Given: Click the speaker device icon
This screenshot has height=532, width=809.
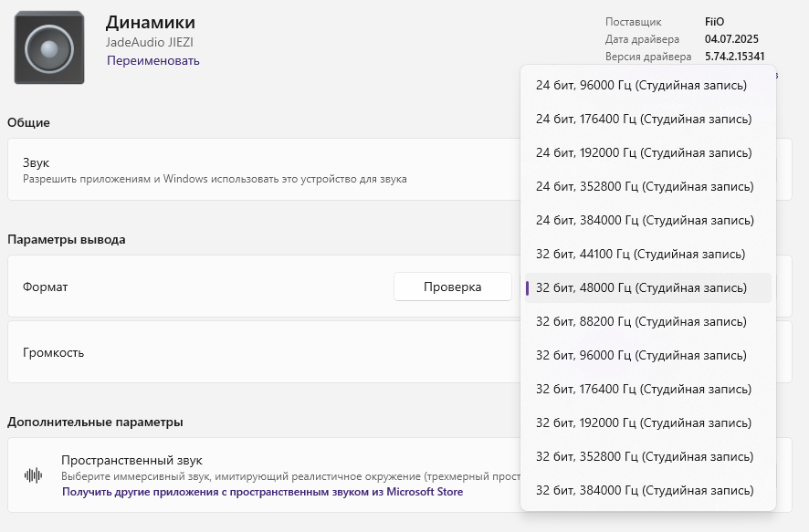Looking at the screenshot, I should (49, 47).
